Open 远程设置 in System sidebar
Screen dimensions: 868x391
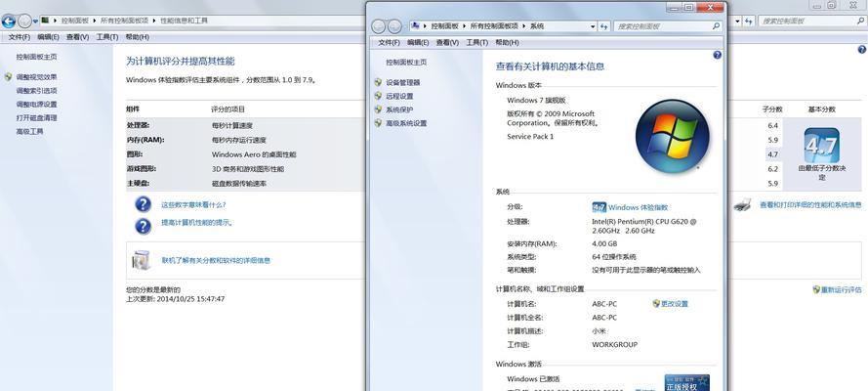tap(399, 96)
